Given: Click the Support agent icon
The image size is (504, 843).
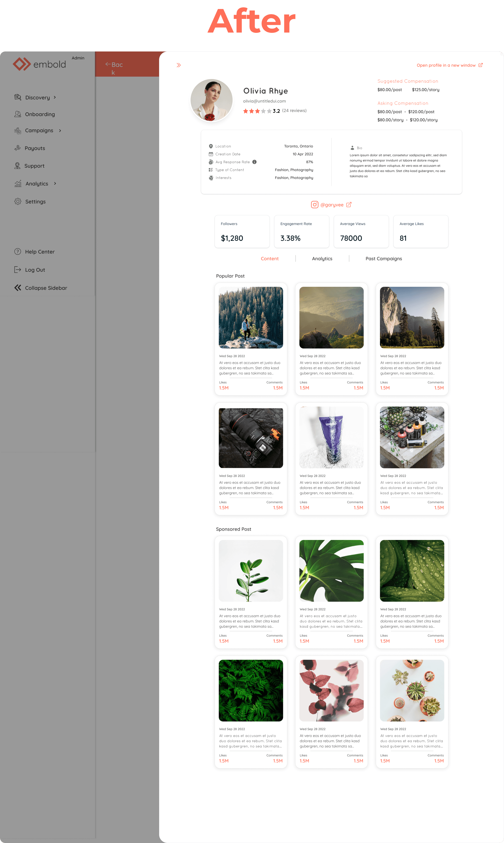Looking at the screenshot, I should (17, 165).
